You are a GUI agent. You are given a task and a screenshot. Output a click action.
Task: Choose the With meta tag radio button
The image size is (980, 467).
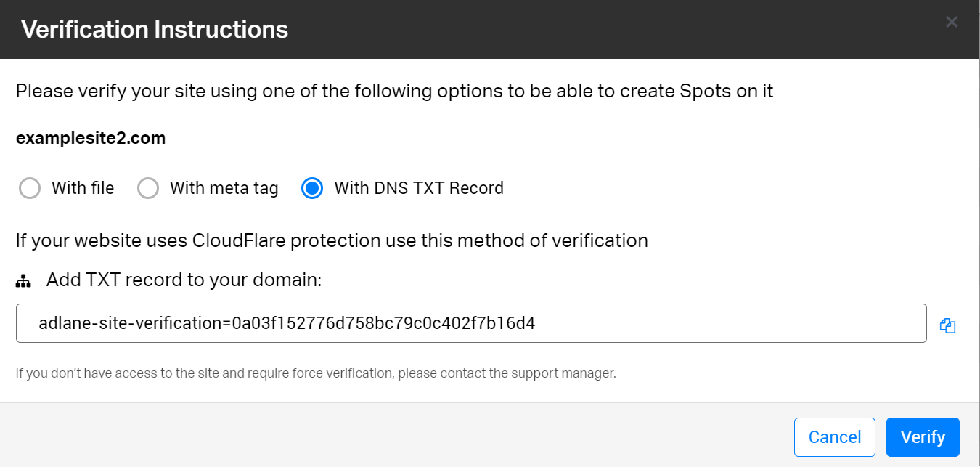[148, 189]
